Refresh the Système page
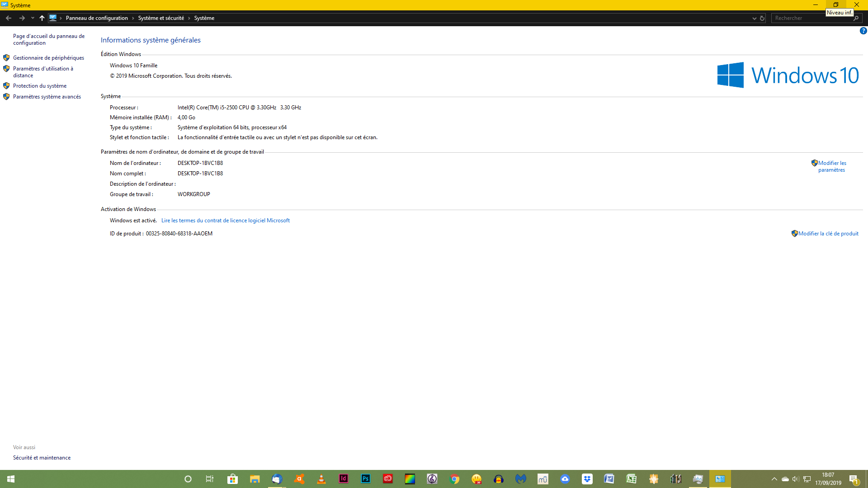Image resolution: width=868 pixels, height=488 pixels. click(x=762, y=19)
